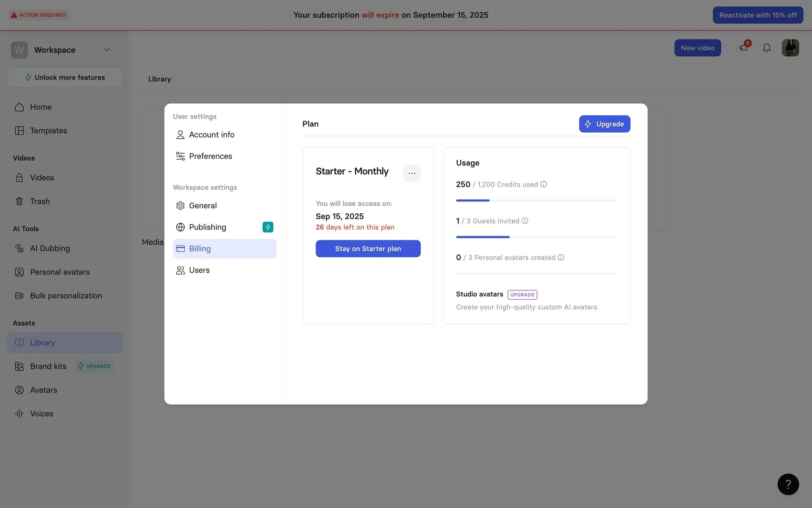Select Account info settings
This screenshot has height=508, width=812.
(225, 135)
